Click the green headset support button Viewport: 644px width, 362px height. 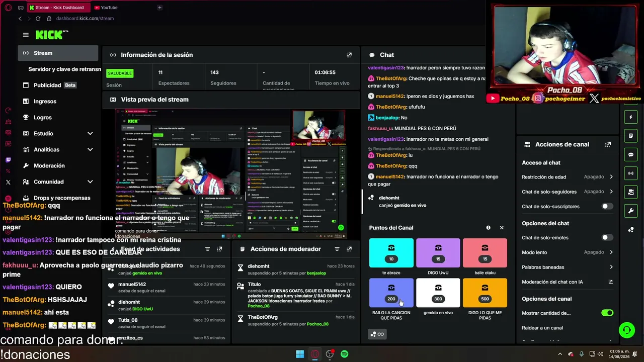click(627, 330)
